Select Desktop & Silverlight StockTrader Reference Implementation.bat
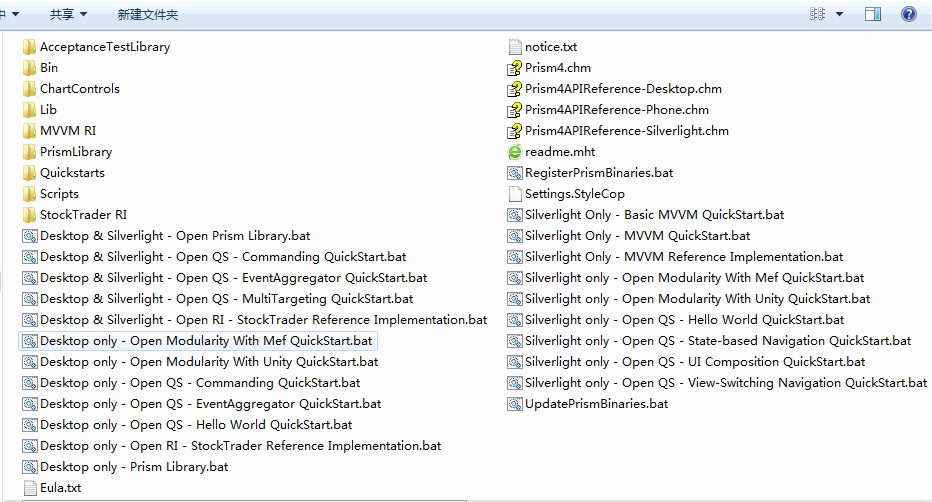 pyautogui.click(x=255, y=320)
